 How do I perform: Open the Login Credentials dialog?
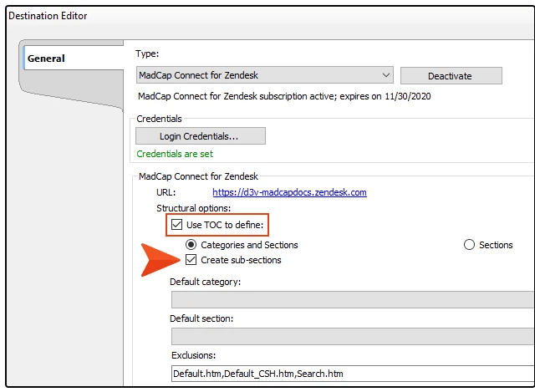(201, 136)
